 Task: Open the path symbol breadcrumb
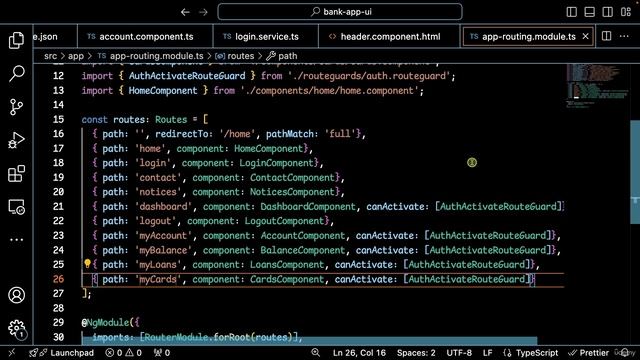click(x=282, y=56)
